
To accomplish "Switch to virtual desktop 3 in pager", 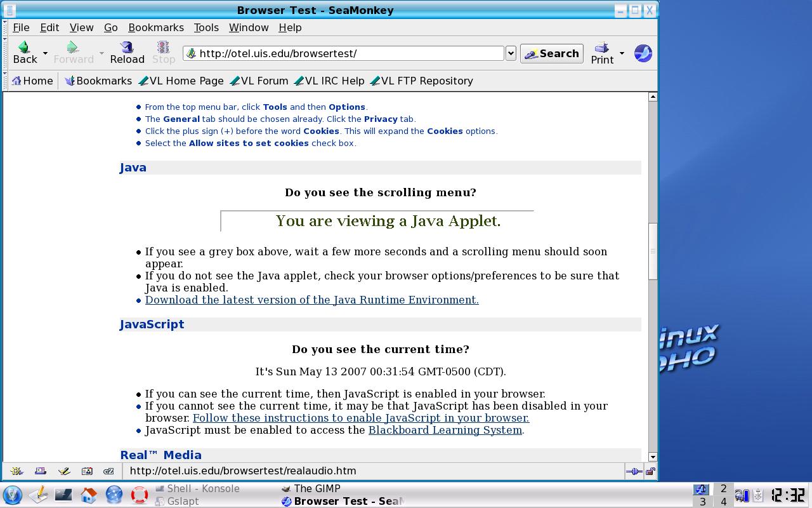I will point(702,502).
